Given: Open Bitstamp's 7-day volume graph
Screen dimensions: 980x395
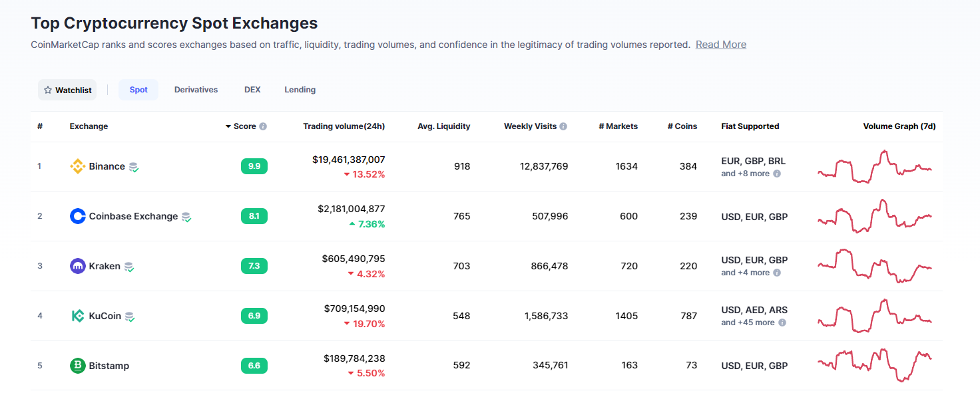Looking at the screenshot, I should point(875,365).
